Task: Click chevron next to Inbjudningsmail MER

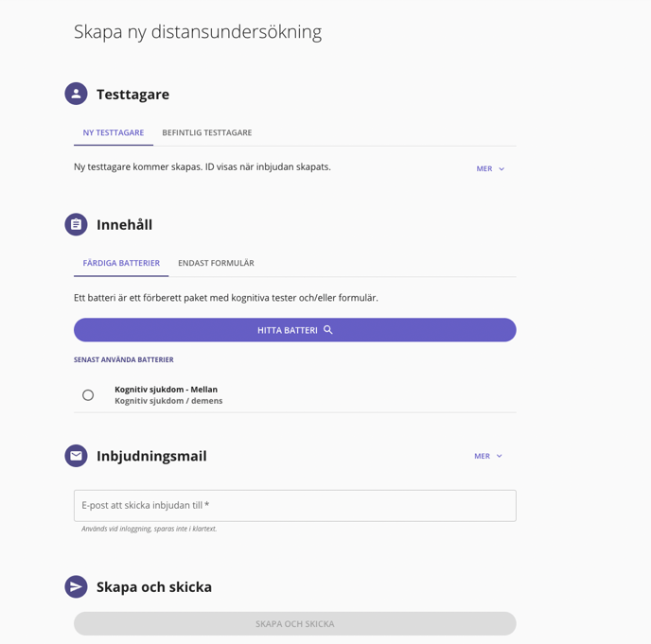Action: [x=500, y=456]
